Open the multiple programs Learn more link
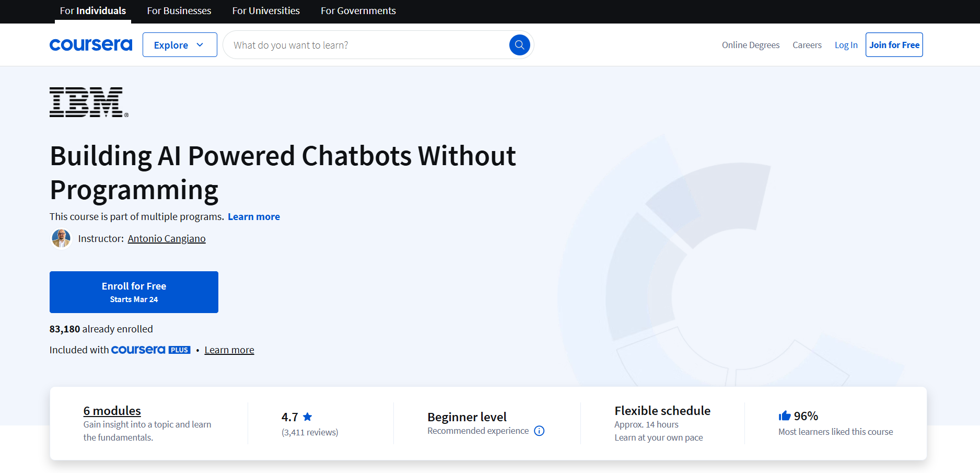This screenshot has width=980, height=473. pyautogui.click(x=254, y=216)
